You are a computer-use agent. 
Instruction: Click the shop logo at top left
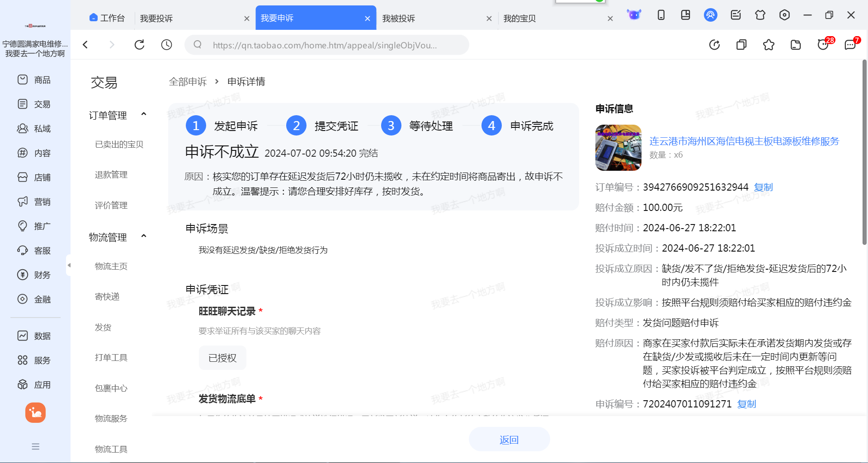pos(35,26)
